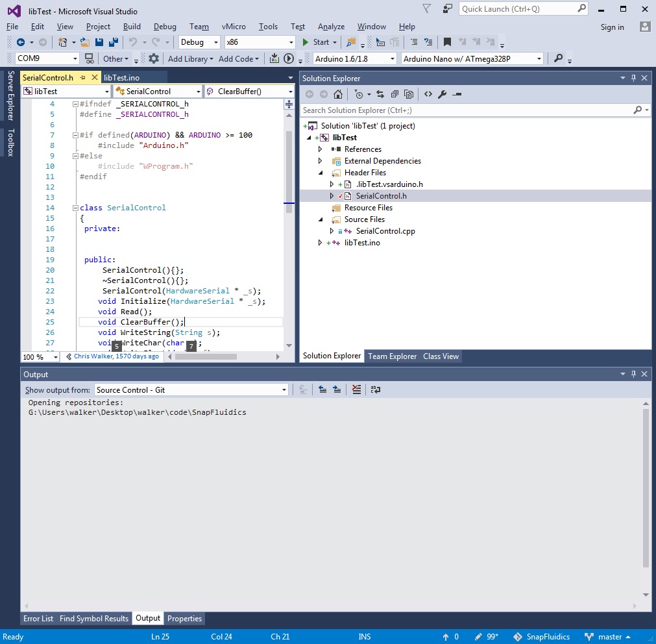Click the Solution Explorer Home icon
Screen dimensions: 656x644
(x=338, y=95)
